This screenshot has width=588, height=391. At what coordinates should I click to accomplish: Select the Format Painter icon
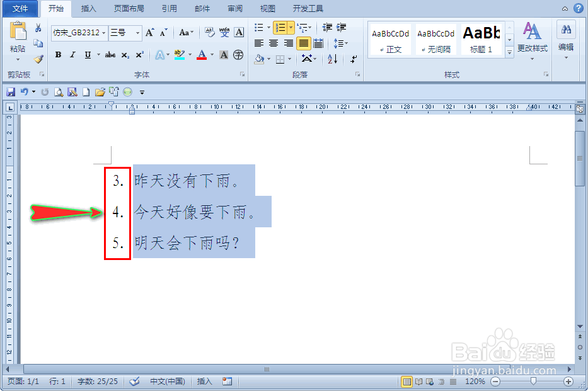coord(37,59)
